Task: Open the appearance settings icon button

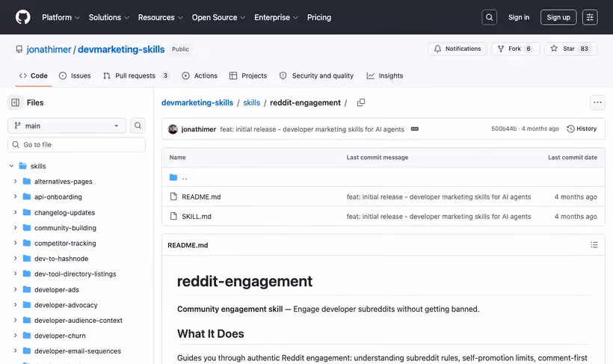Action: tap(590, 17)
